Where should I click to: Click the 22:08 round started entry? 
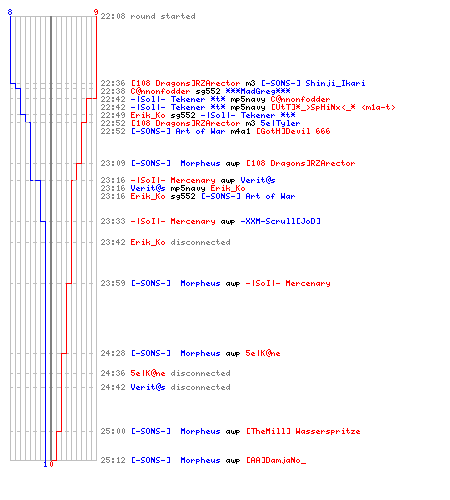coord(148,16)
